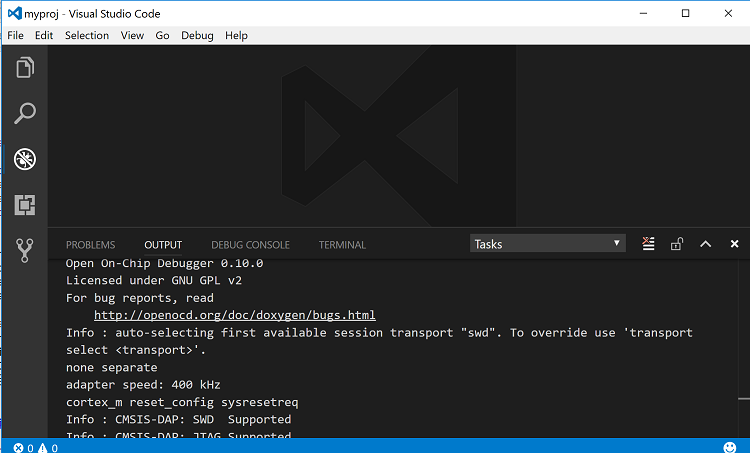Open the Explorer view in activity bar
Viewport: 750px width, 453px height.
tap(24, 68)
